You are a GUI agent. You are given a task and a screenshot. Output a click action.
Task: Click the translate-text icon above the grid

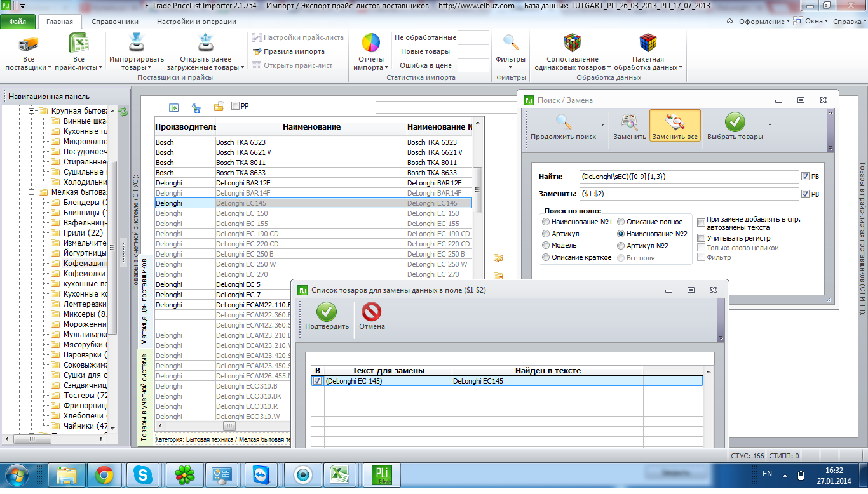tap(196, 107)
